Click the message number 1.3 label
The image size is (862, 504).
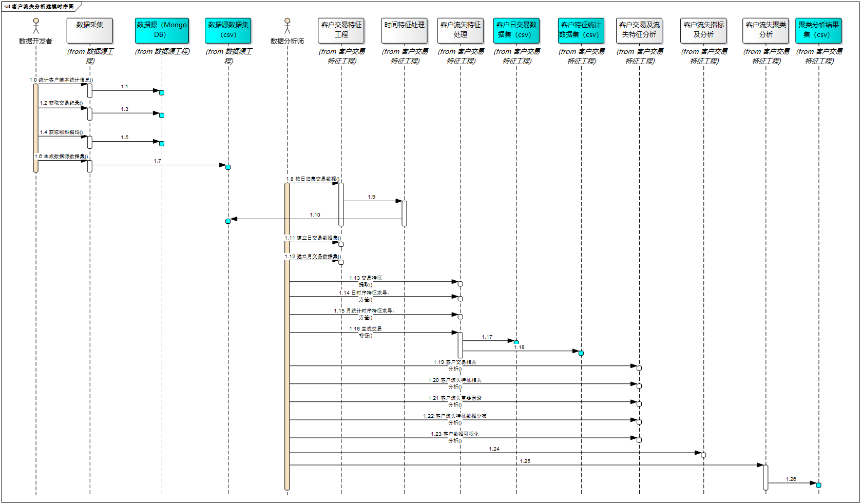tap(124, 109)
